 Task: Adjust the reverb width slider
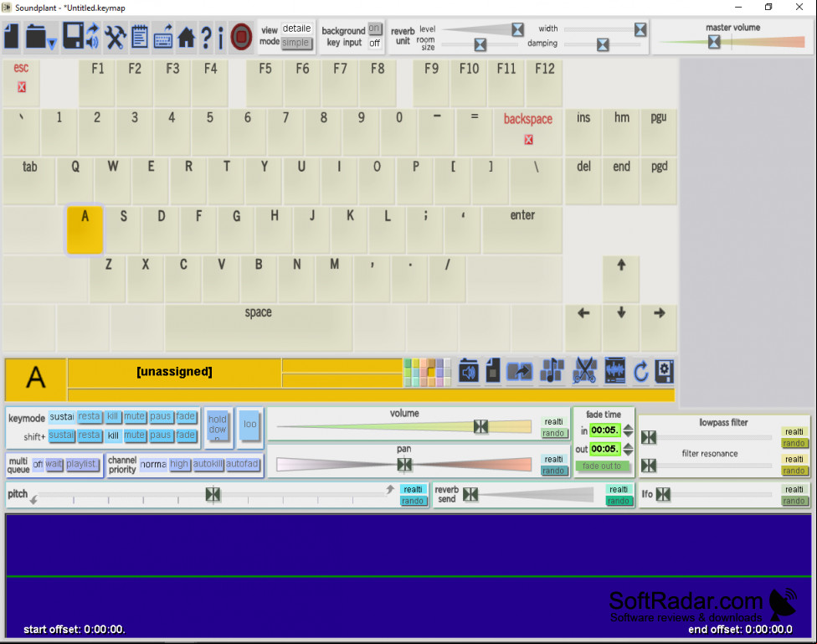pyautogui.click(x=640, y=29)
